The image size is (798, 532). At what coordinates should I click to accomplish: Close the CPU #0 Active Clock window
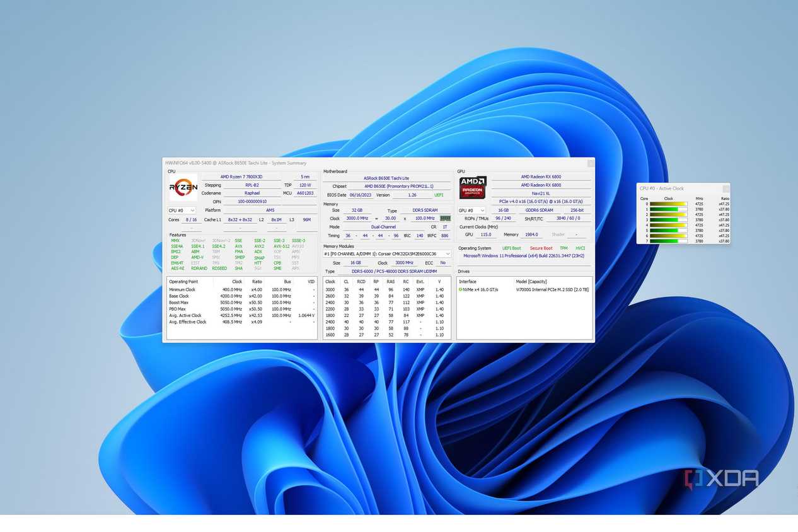pos(726,188)
